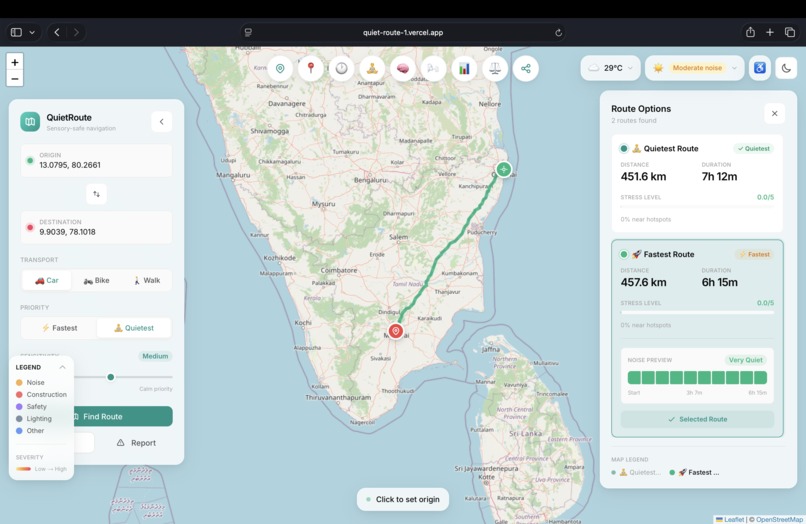Screen dimensions: 806x524
Task: Click the faded flags toolbar icon
Action: [x=433, y=68]
